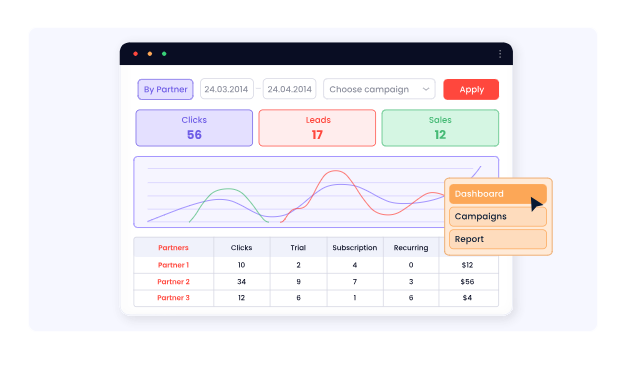This screenshot has width=633, height=380.
Task: Click the Partners column header
Action: point(173,248)
